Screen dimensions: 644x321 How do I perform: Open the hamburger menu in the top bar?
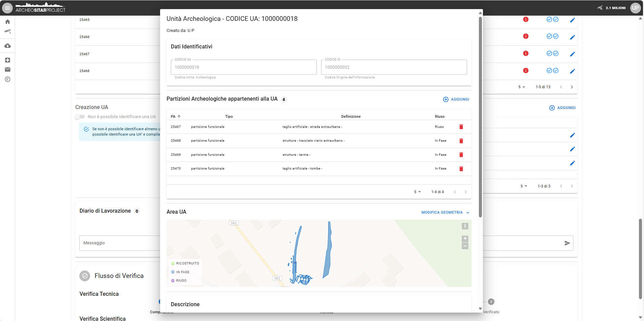7,8
